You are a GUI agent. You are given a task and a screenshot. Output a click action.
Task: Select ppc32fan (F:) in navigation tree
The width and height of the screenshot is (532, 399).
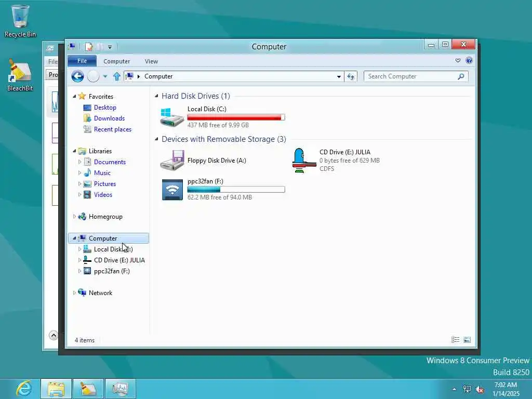point(112,271)
